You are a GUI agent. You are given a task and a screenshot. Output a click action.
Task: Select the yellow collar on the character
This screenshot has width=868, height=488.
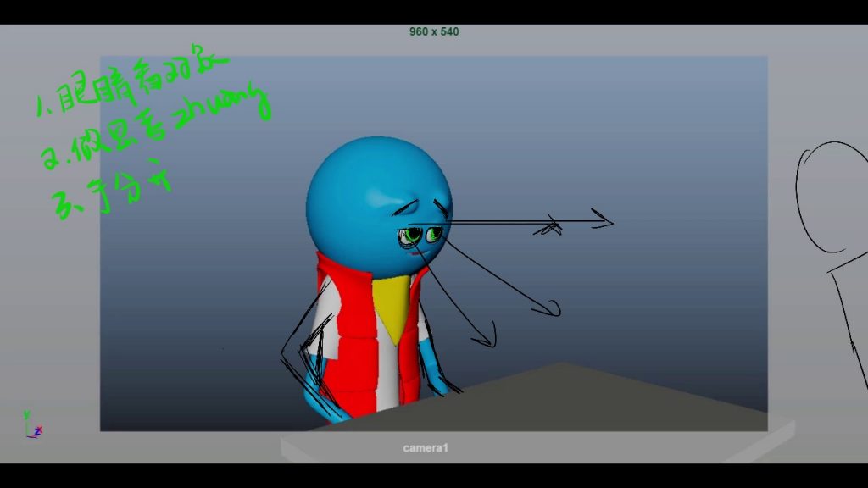point(392,307)
